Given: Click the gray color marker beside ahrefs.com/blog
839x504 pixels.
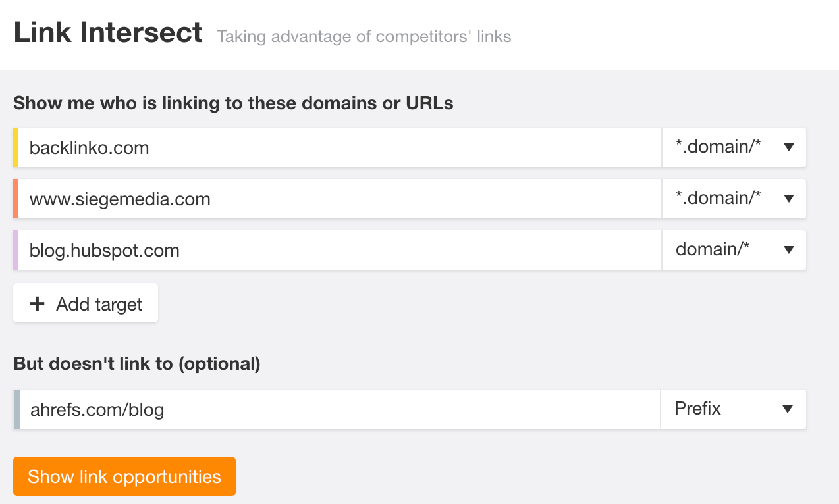Looking at the screenshot, I should click(16, 409).
